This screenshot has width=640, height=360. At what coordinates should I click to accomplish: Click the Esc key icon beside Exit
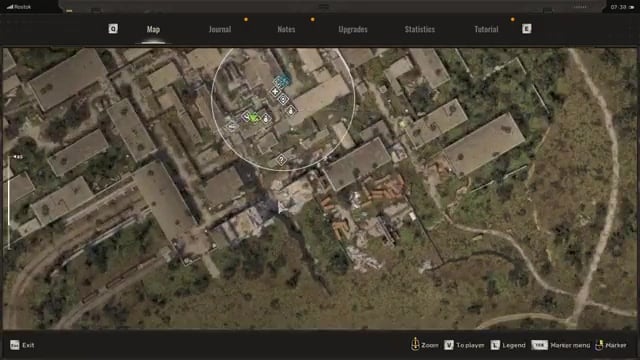tap(15, 345)
